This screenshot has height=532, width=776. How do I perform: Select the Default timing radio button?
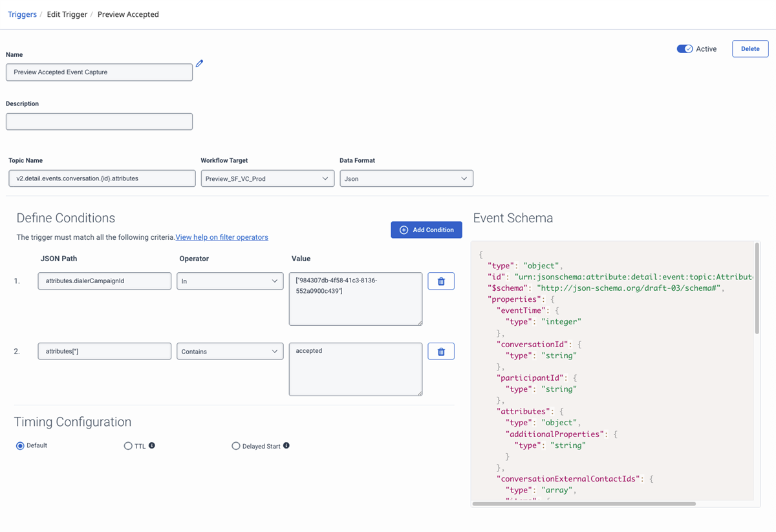(x=20, y=446)
